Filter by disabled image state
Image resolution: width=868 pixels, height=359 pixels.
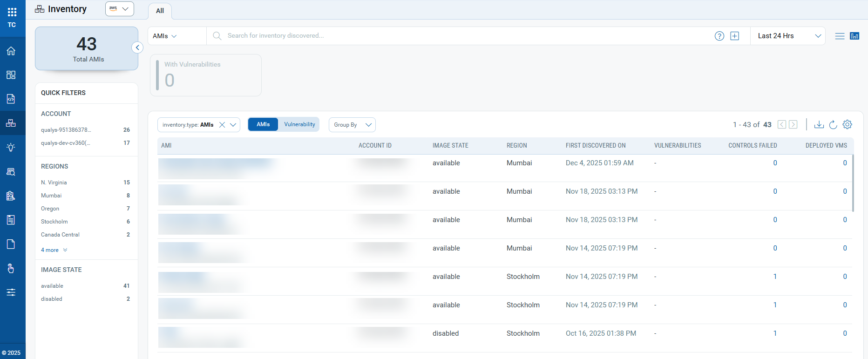52,299
